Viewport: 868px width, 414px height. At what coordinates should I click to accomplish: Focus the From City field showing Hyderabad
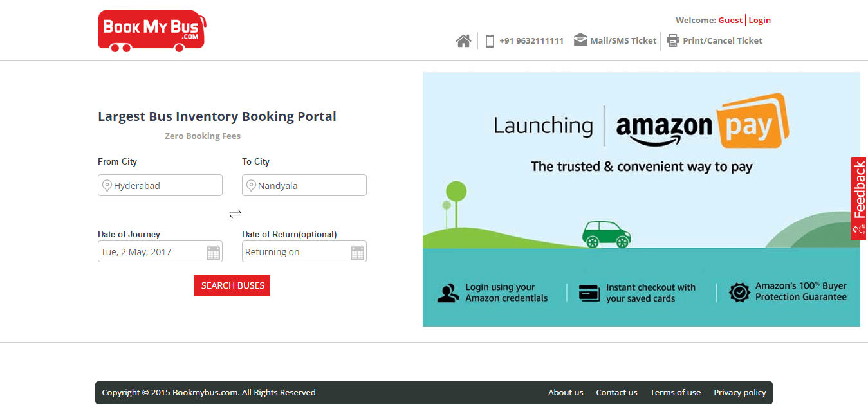(160, 185)
